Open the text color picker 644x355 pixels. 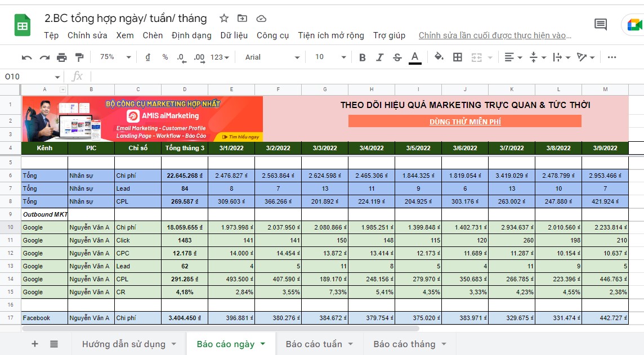415,57
